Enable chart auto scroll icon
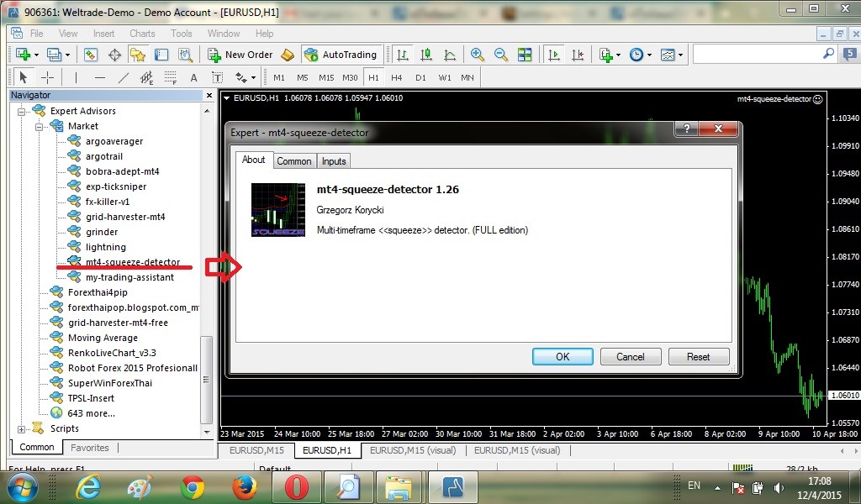 (554, 55)
